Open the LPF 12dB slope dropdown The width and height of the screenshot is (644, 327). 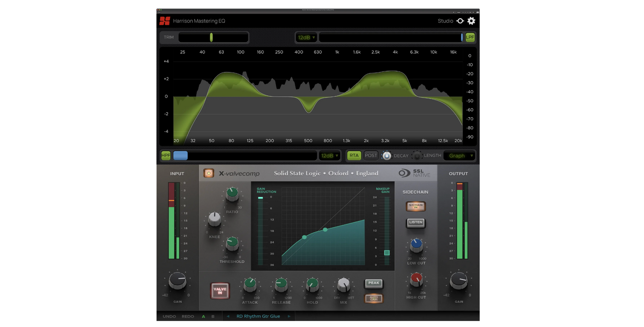click(x=306, y=37)
